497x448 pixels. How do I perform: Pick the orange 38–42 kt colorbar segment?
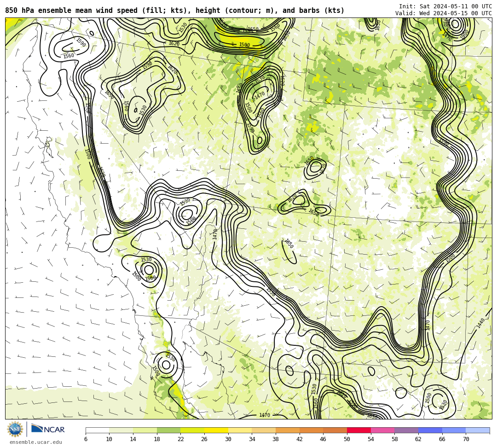pos(288,430)
